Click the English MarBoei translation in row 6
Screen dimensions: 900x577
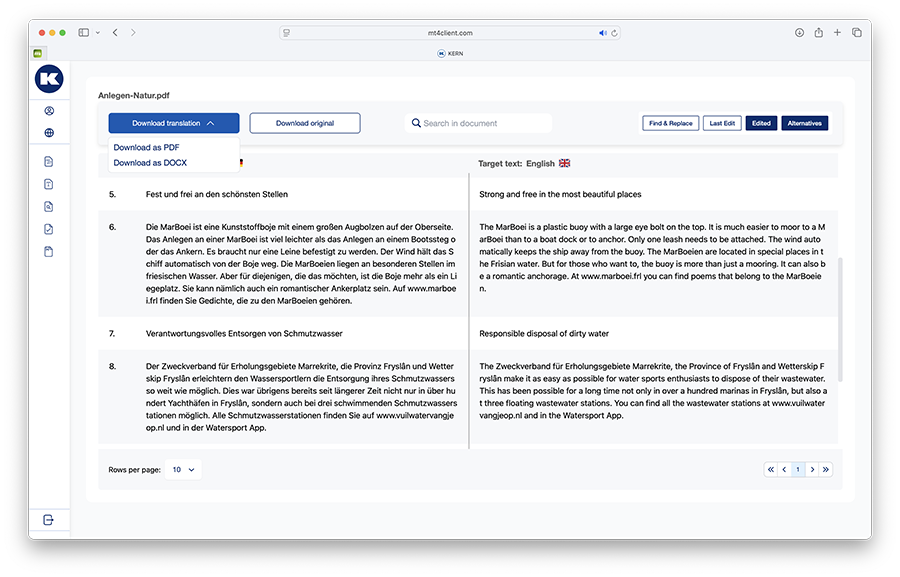point(653,258)
